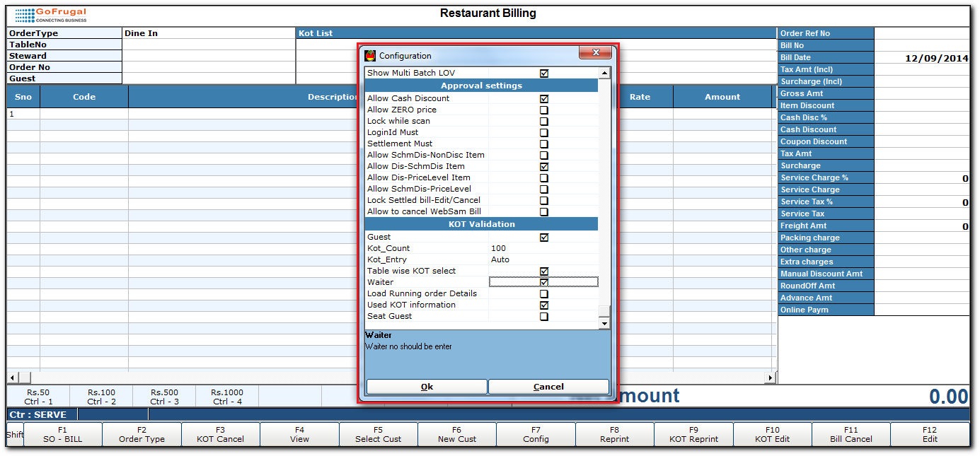The height and width of the screenshot is (456, 980).
Task: Click Rs.50 Ctrl - 1 quick cash
Action: (x=38, y=397)
